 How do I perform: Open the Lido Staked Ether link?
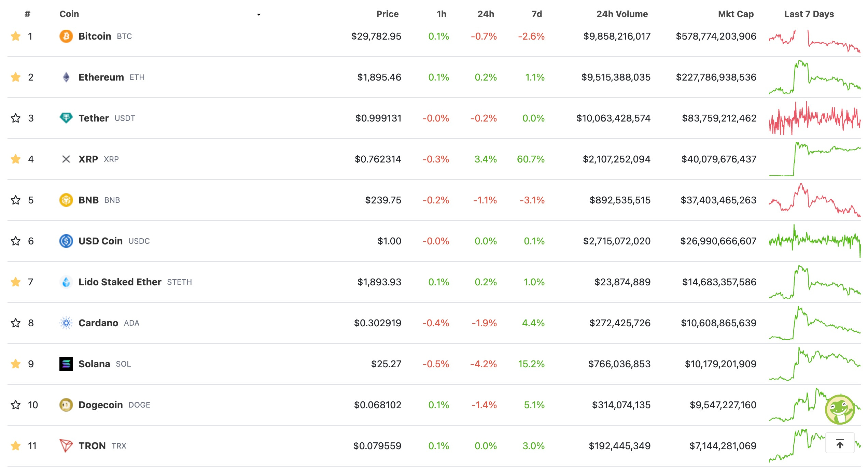(x=120, y=282)
